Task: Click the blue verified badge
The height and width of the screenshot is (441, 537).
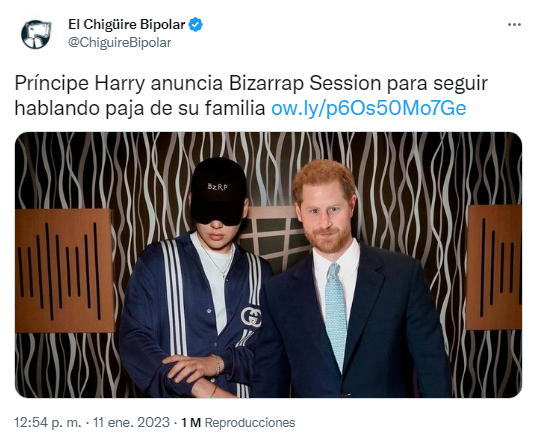Action: (x=196, y=25)
